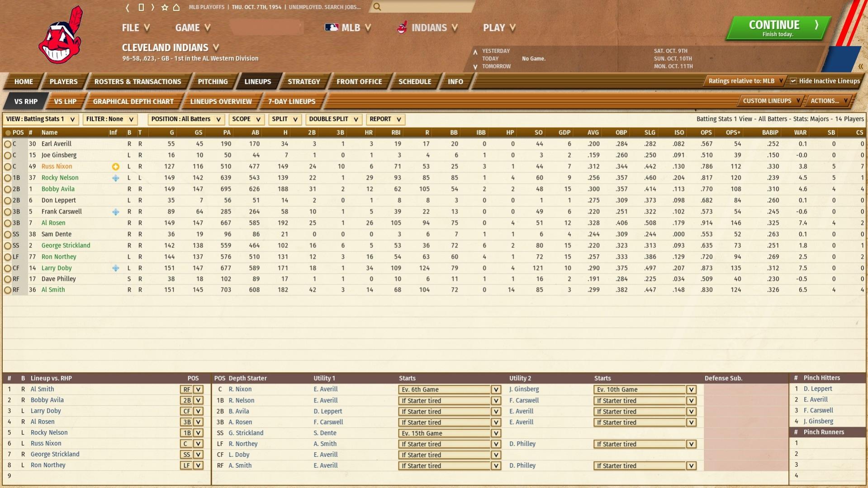Open the FILTER: None dropdown
This screenshot has height=488, width=868.
coord(110,119)
